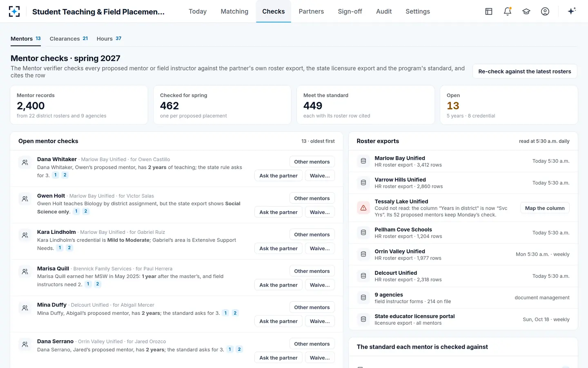Click the app logo icon
The height and width of the screenshot is (368, 588).
pos(14,11)
